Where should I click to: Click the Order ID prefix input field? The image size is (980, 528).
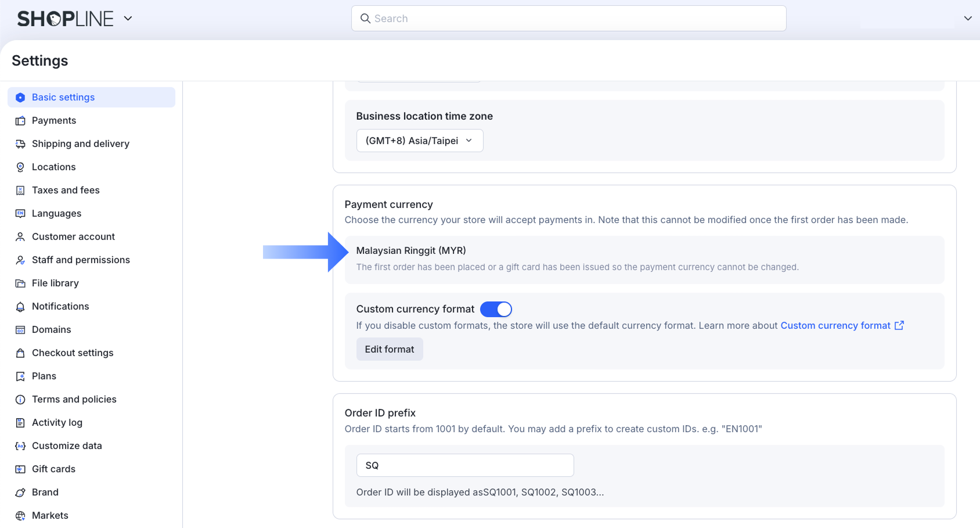coord(464,465)
